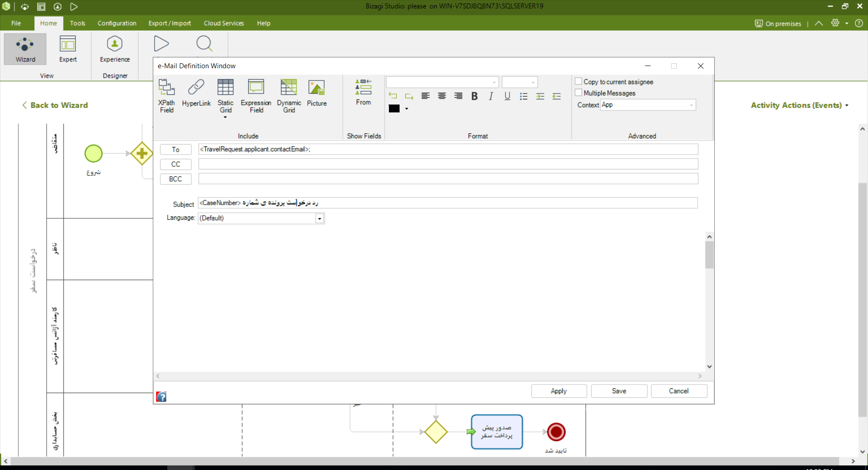
Task: Click the Subject text field
Action: [x=448, y=203]
